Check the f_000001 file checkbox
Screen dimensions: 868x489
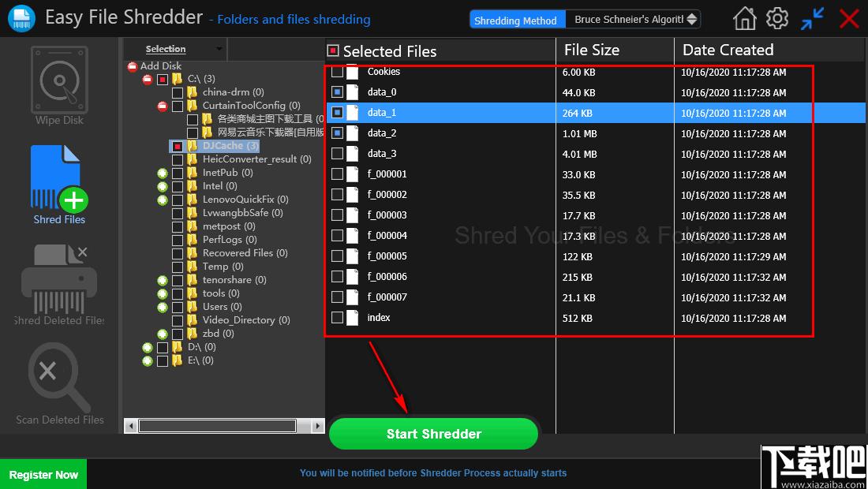337,174
